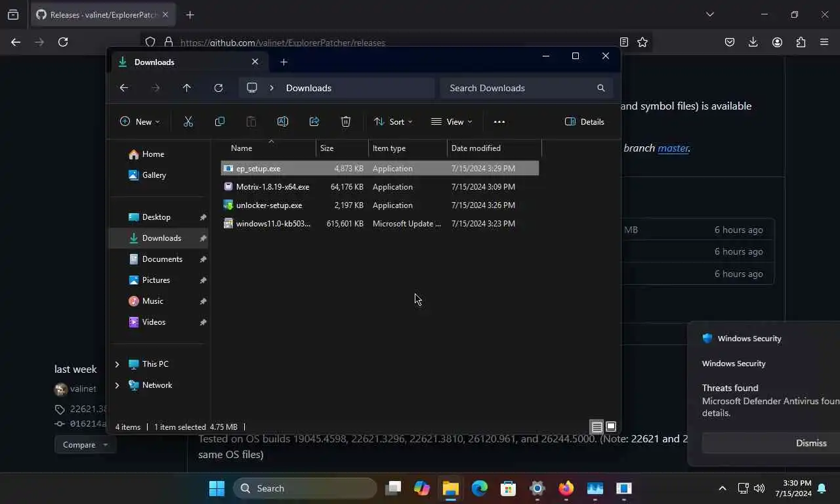Open the Sort dropdown menu
The image size is (840, 504).
[x=393, y=121]
